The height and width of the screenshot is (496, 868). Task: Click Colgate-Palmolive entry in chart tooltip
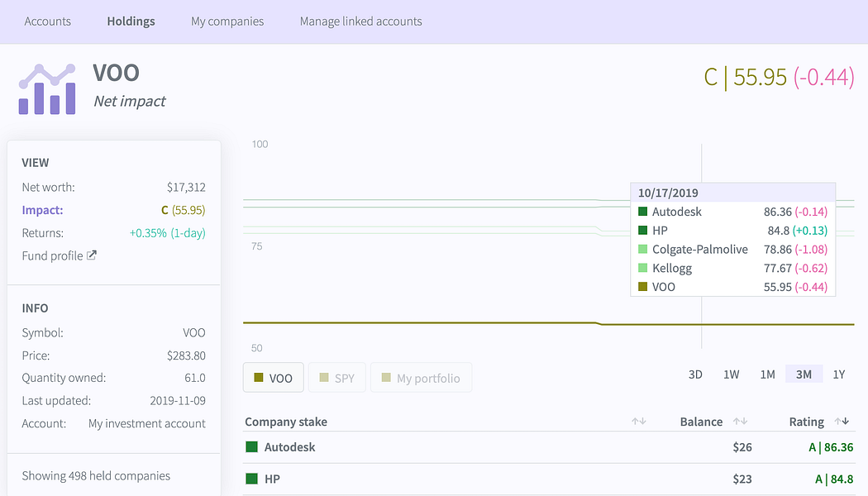pos(732,249)
